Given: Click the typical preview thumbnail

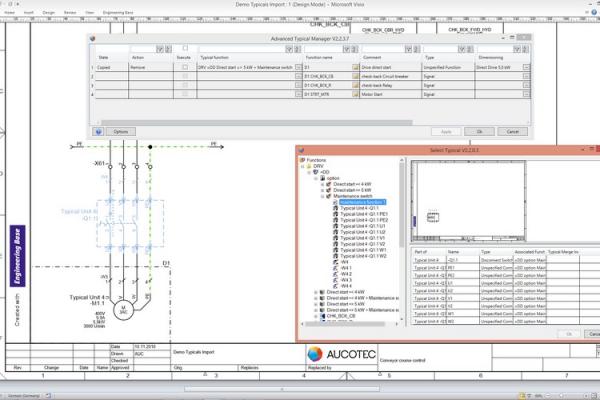Looking at the screenshot, I should point(468,201).
